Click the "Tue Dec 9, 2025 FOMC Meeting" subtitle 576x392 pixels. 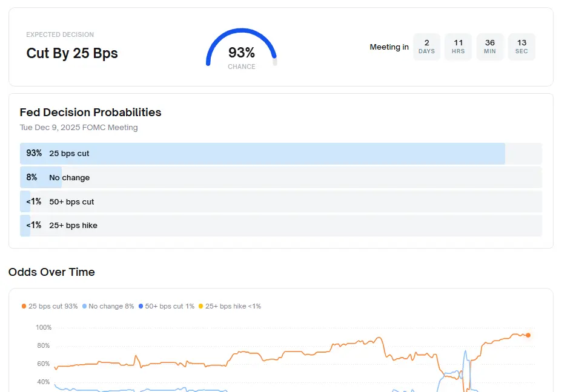coord(79,128)
